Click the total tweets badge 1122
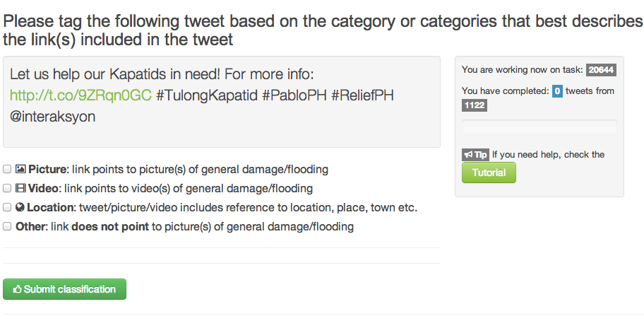Screen dimensions: 644x316 pyautogui.click(x=474, y=105)
